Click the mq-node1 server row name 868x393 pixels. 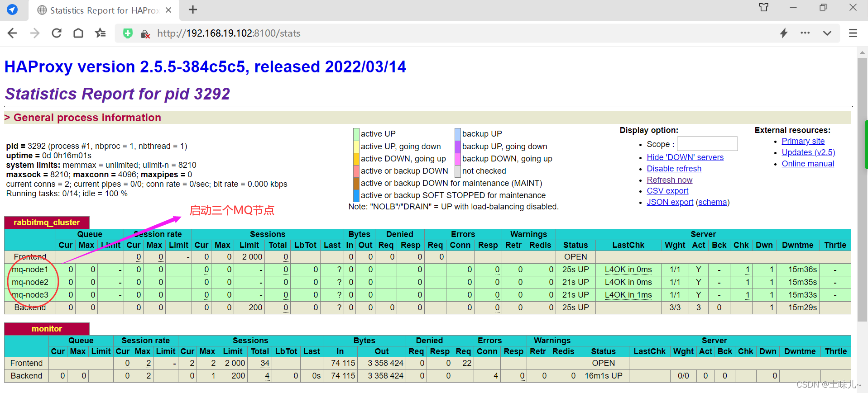coord(30,270)
